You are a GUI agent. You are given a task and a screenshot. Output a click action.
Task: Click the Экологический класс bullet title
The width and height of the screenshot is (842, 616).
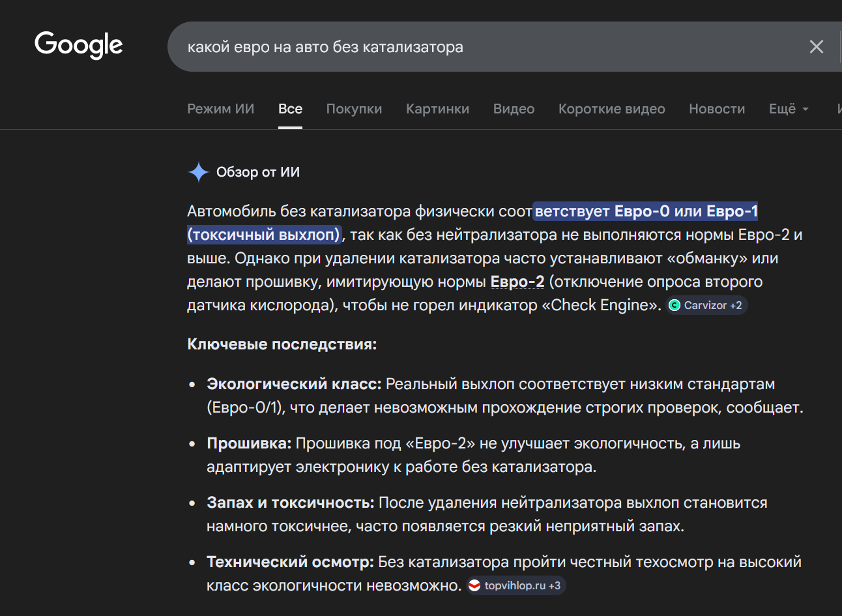tap(294, 385)
